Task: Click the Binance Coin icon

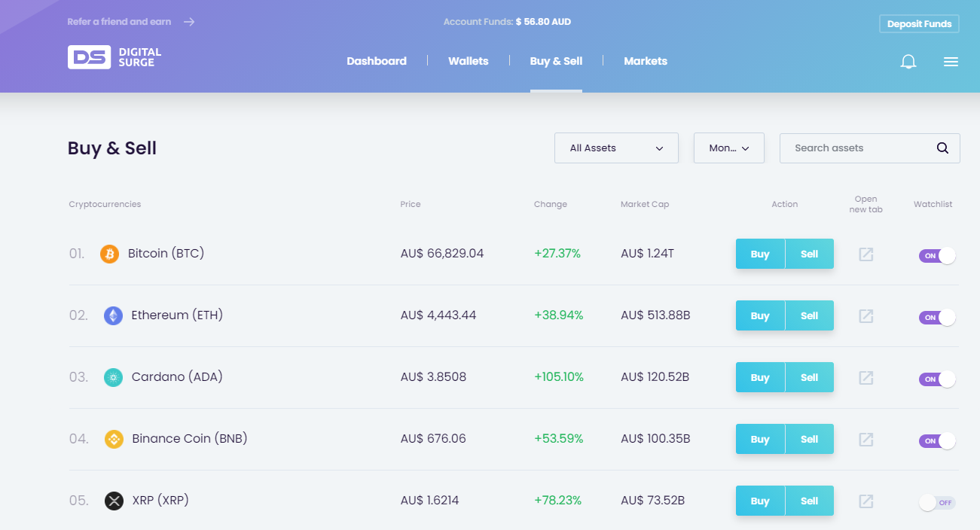Action: [113, 439]
